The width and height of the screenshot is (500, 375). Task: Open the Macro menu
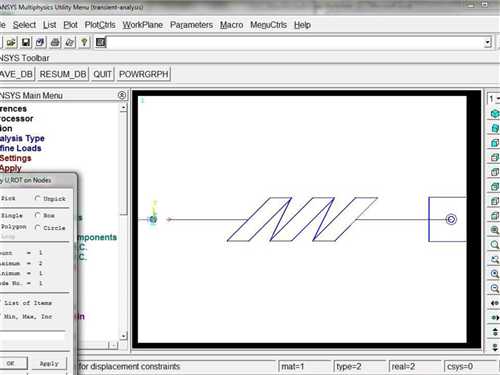click(x=231, y=25)
